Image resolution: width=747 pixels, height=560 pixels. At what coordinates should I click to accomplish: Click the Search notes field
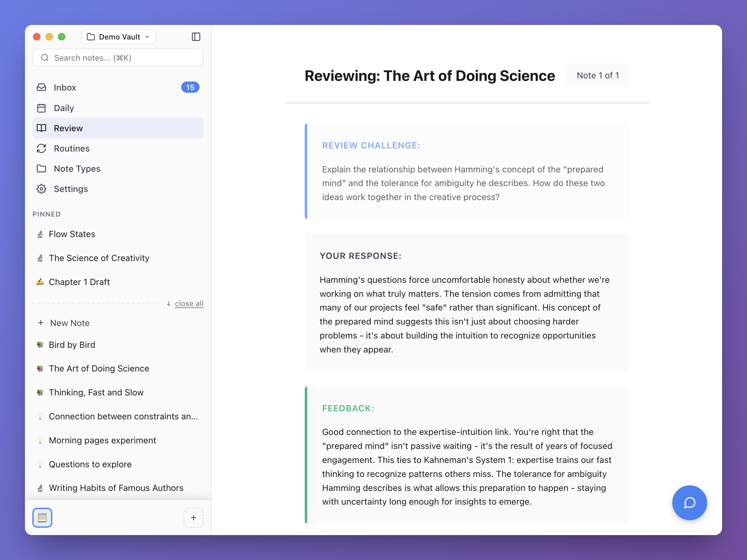(x=118, y=57)
